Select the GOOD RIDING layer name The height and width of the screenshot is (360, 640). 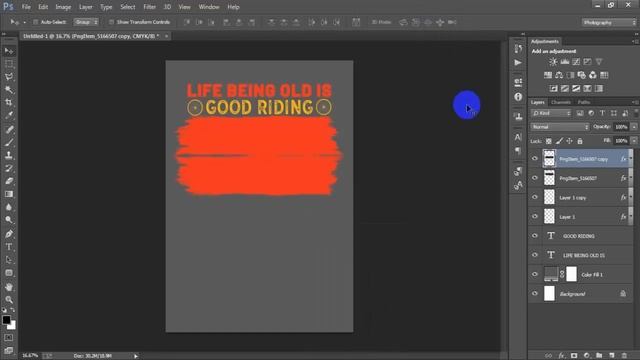pos(579,236)
